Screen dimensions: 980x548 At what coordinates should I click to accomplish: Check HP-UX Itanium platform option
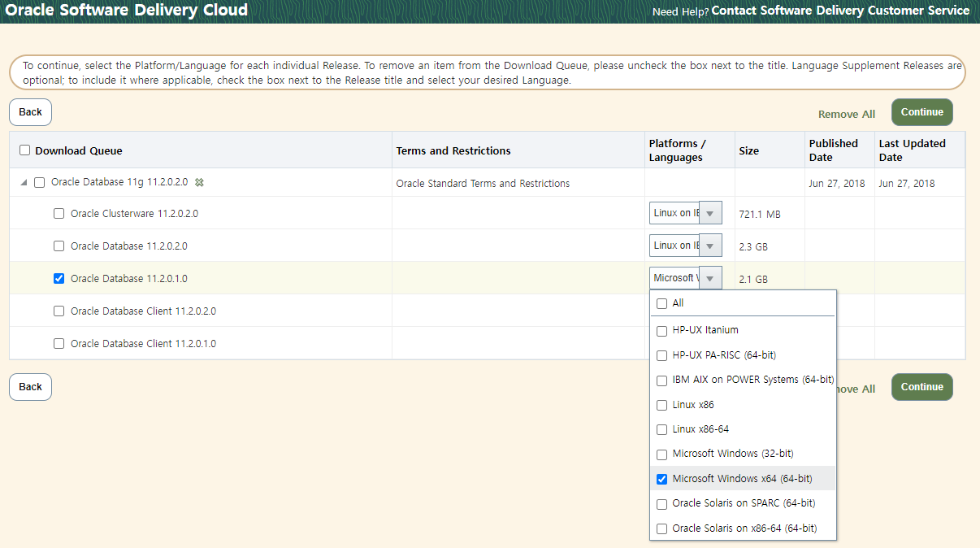tap(661, 331)
